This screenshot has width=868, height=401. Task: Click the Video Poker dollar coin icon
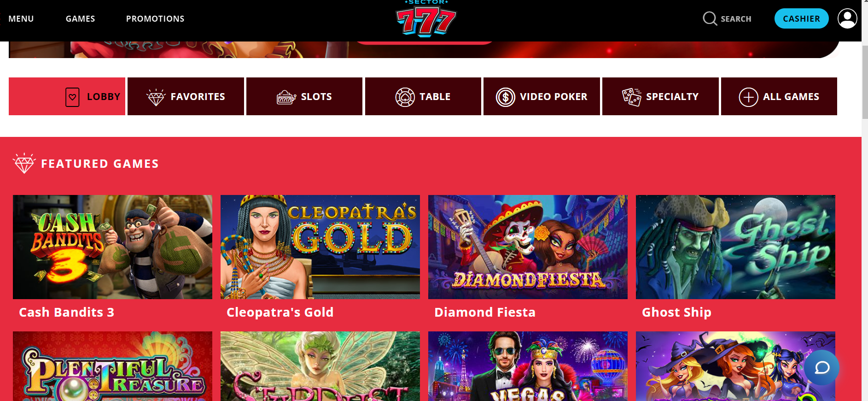505,97
